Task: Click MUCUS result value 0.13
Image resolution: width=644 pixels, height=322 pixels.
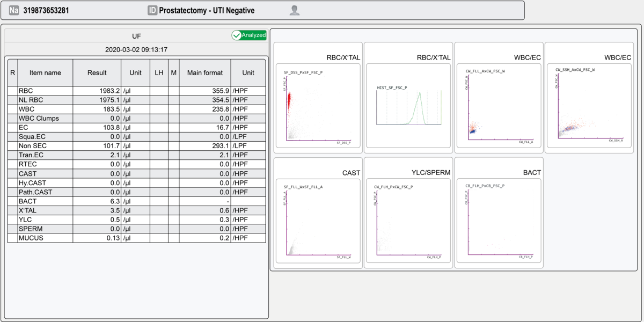Action: coord(113,238)
